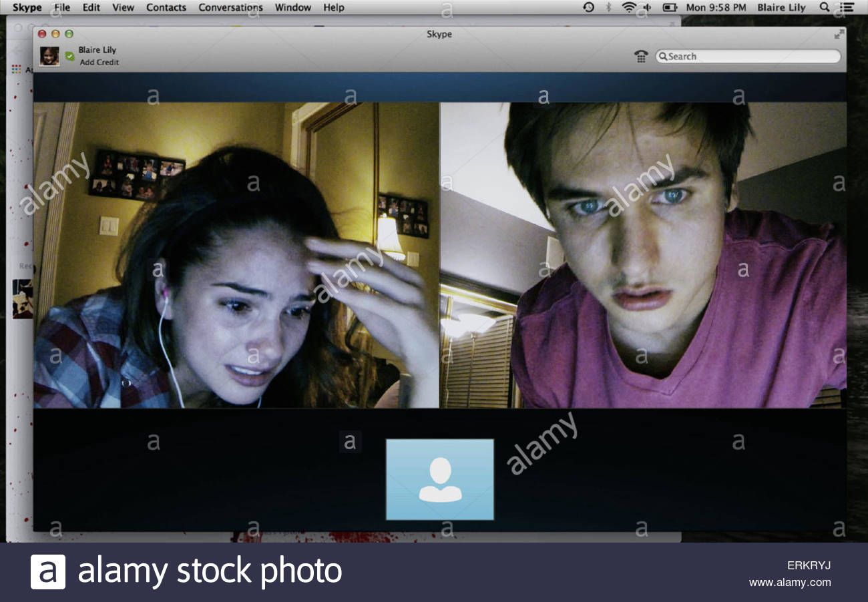Toggle full screen for the Skype window
The image size is (868, 602).
(x=839, y=34)
